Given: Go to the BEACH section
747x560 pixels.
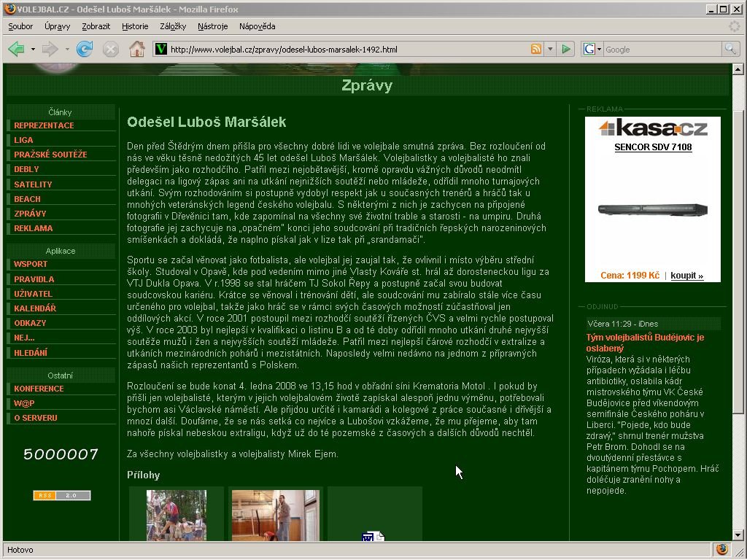Looking at the screenshot, I should pos(27,199).
